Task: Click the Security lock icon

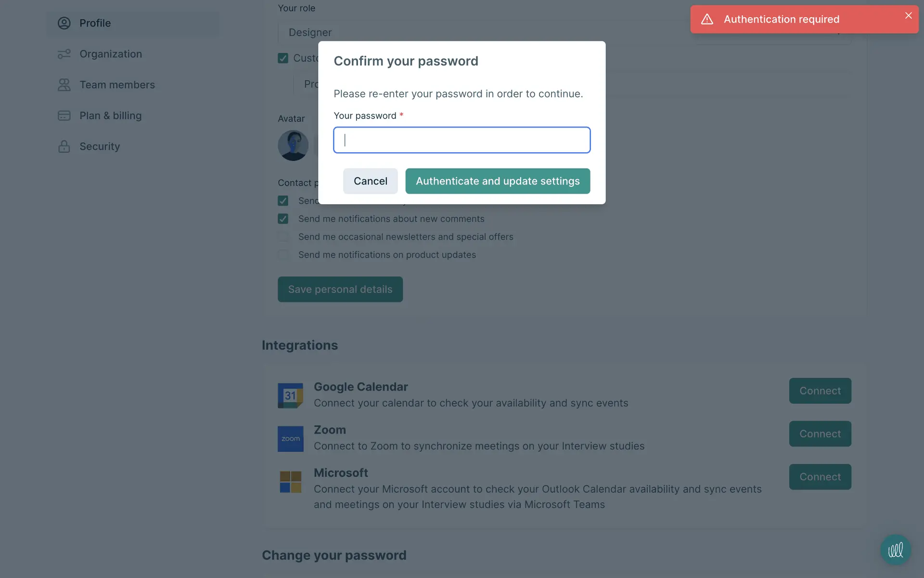Action: pos(64,146)
